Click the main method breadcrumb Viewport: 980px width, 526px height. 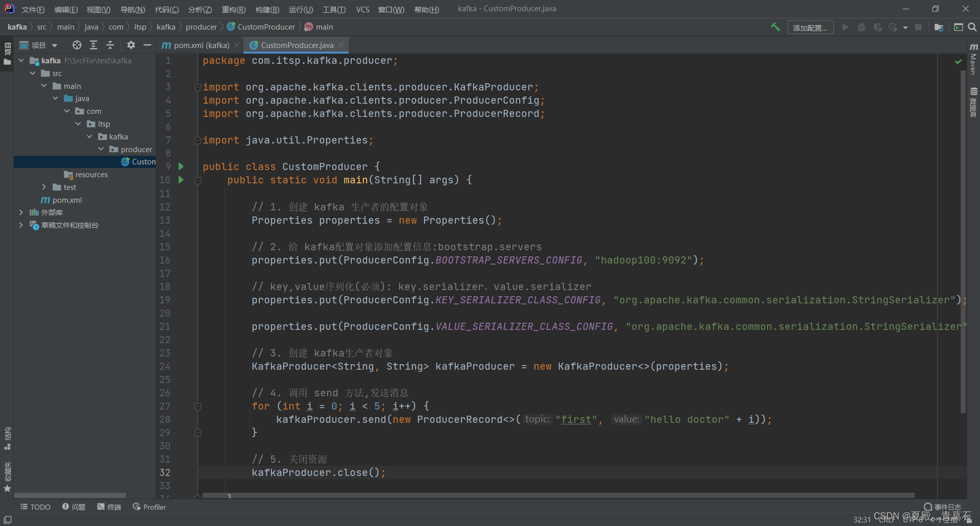pyautogui.click(x=319, y=27)
